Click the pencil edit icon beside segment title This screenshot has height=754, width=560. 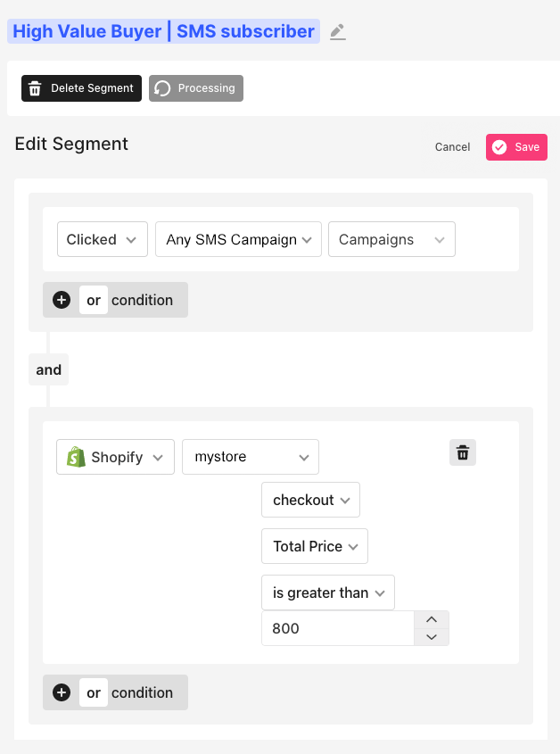[337, 32]
